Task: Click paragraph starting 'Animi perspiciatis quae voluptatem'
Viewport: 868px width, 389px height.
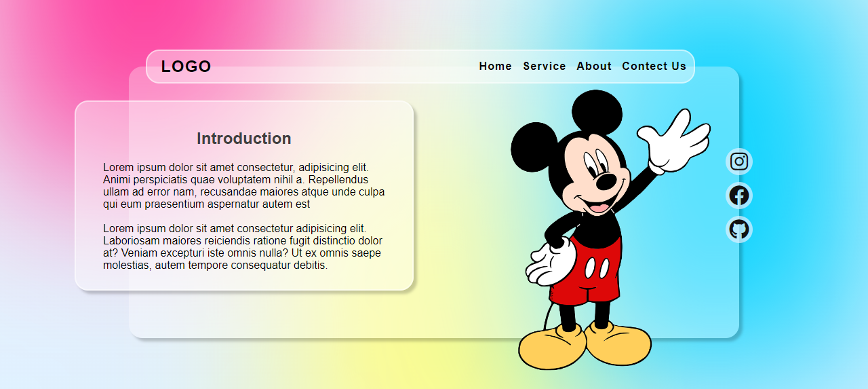Action: pyautogui.click(x=244, y=185)
